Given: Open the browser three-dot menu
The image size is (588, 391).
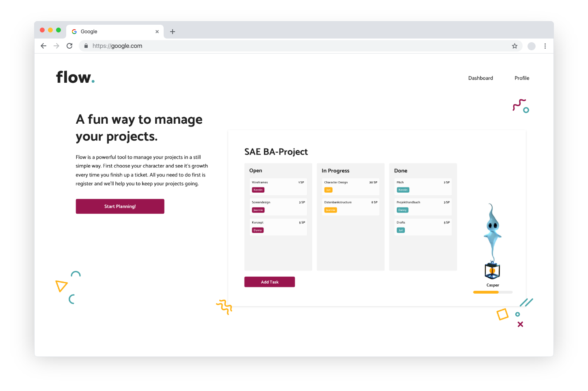Looking at the screenshot, I should 545,46.
